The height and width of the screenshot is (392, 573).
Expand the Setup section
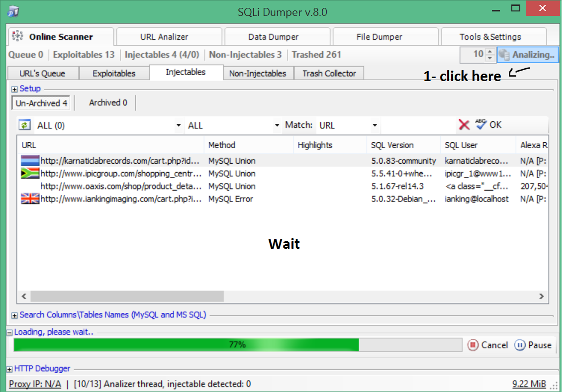coord(14,89)
